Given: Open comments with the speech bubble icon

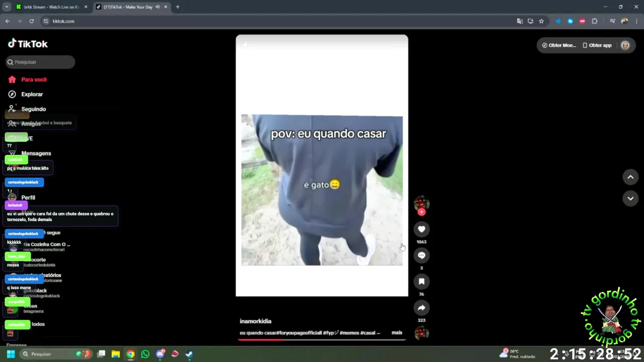Looking at the screenshot, I should pos(422,255).
